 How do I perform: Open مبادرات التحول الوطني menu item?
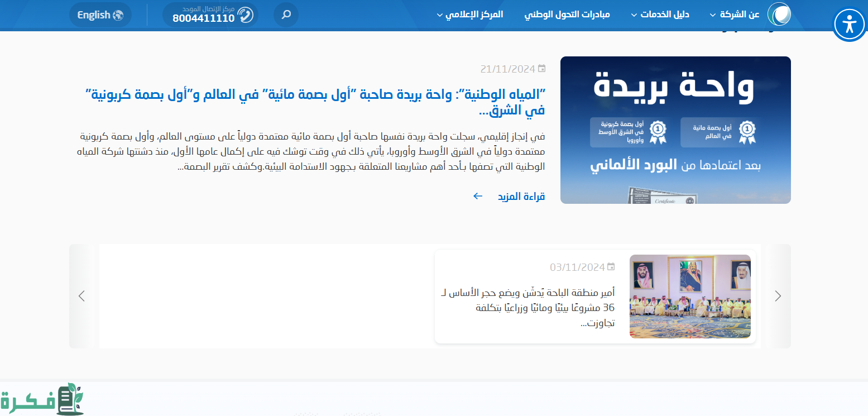567,15
